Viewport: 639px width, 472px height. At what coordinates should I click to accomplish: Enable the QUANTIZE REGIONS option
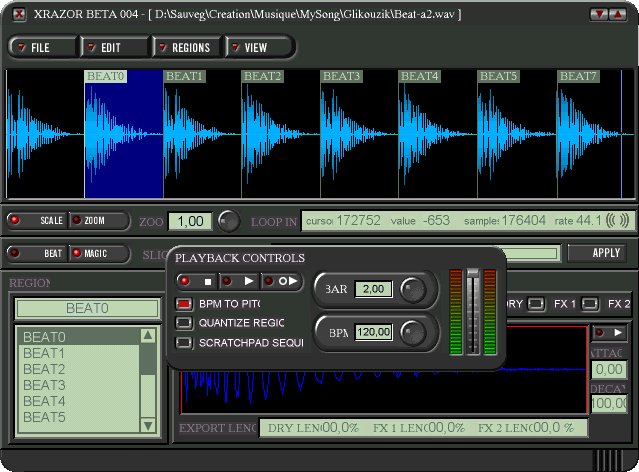pyautogui.click(x=184, y=323)
